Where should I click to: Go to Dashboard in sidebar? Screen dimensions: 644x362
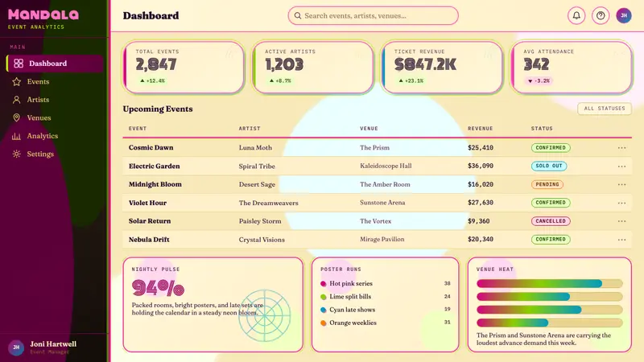pyautogui.click(x=55, y=64)
